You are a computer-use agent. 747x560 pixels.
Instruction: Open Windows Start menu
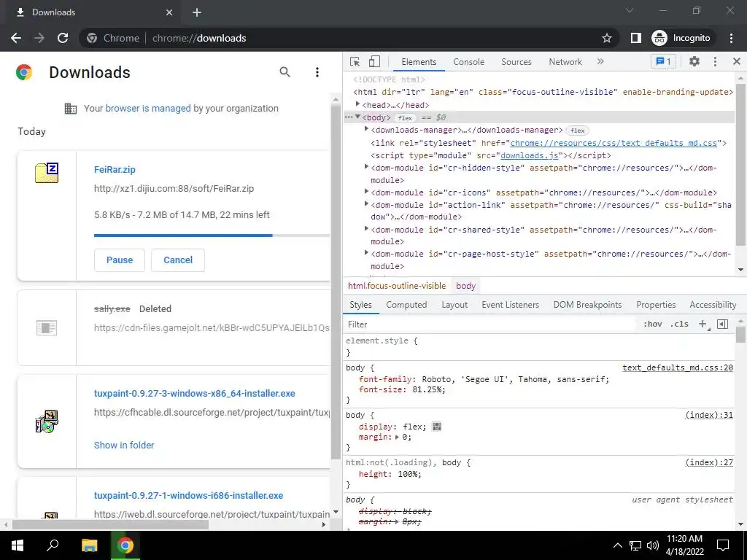(18, 545)
